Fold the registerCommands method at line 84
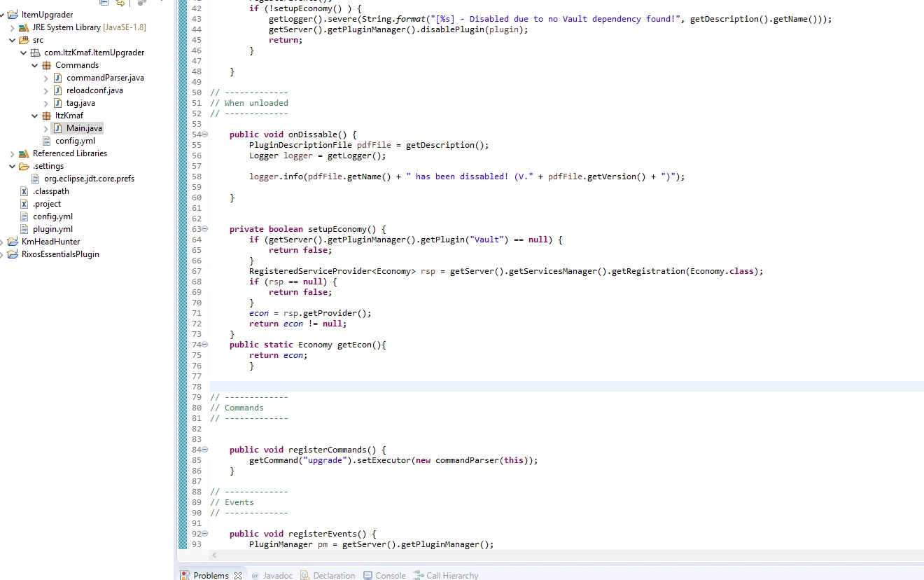The width and height of the screenshot is (924, 580). (x=205, y=450)
